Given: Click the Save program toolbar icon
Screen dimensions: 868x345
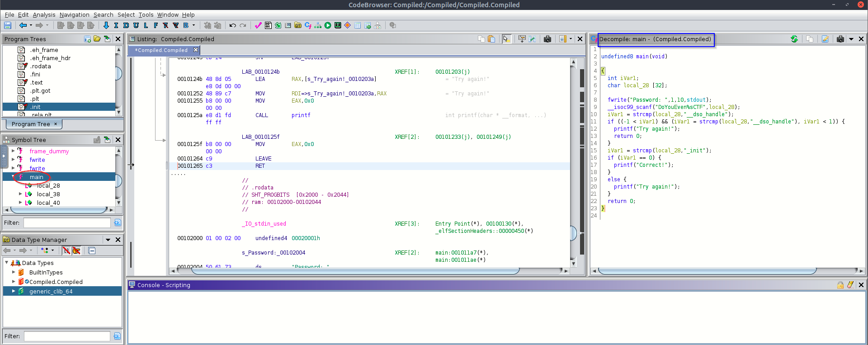Looking at the screenshot, I should 8,25.
